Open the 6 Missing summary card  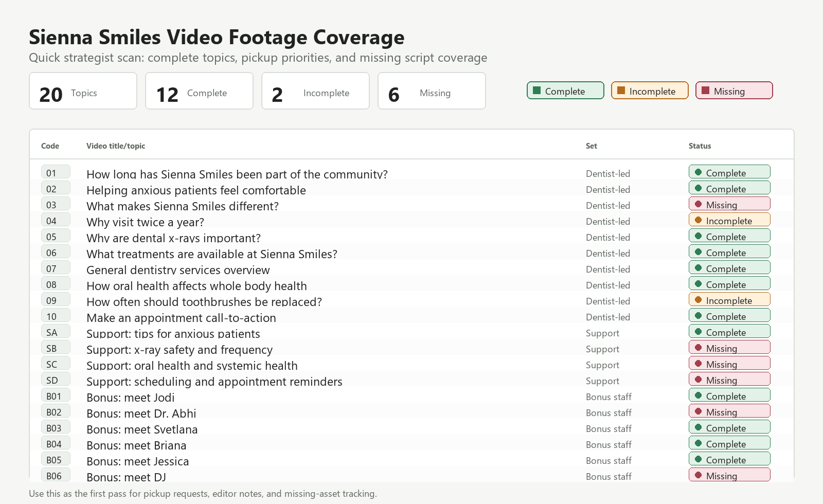[432, 91]
